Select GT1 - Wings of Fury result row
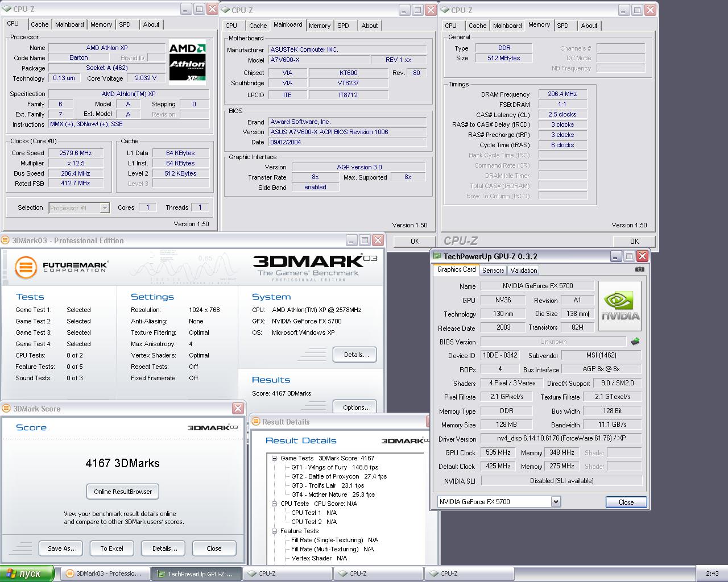 coord(334,467)
